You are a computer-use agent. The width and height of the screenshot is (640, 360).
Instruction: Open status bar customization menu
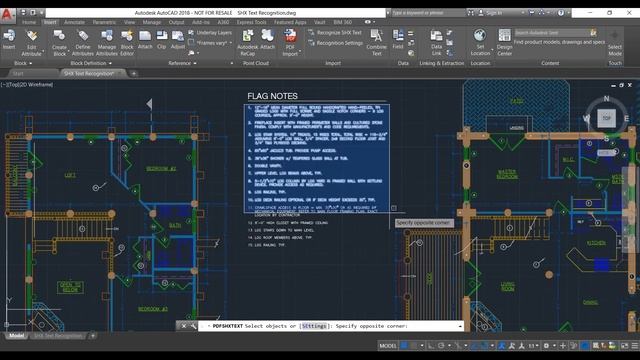pos(635,346)
